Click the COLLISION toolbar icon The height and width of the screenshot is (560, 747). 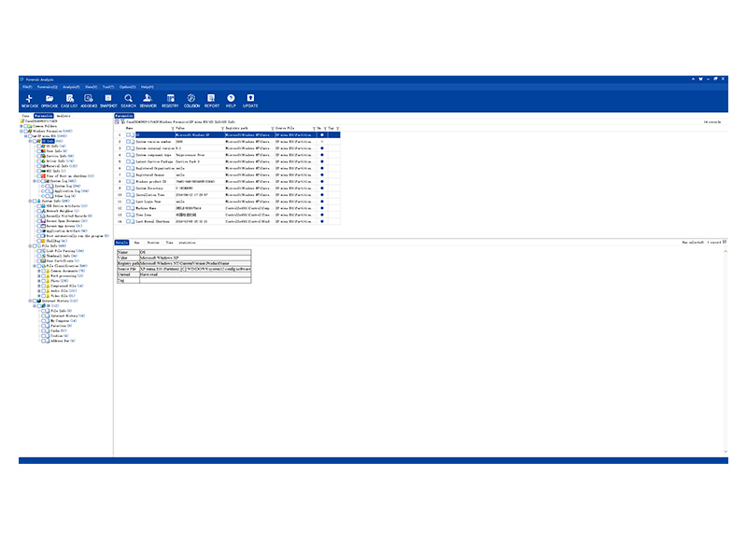[191, 101]
